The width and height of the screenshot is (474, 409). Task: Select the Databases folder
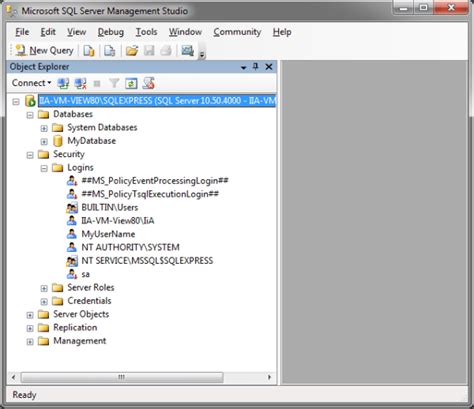pos(73,114)
